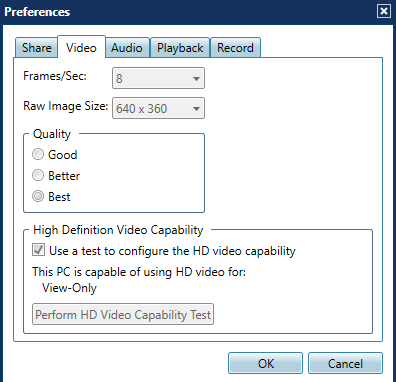Open the Record tab

(235, 48)
